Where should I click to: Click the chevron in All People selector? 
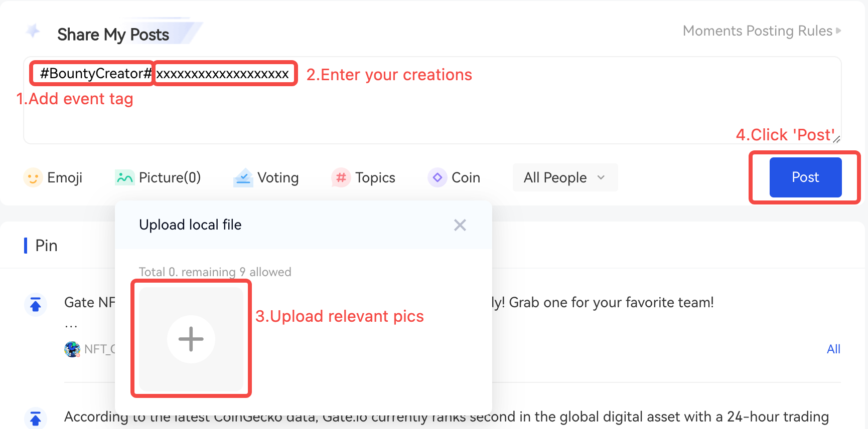click(601, 177)
